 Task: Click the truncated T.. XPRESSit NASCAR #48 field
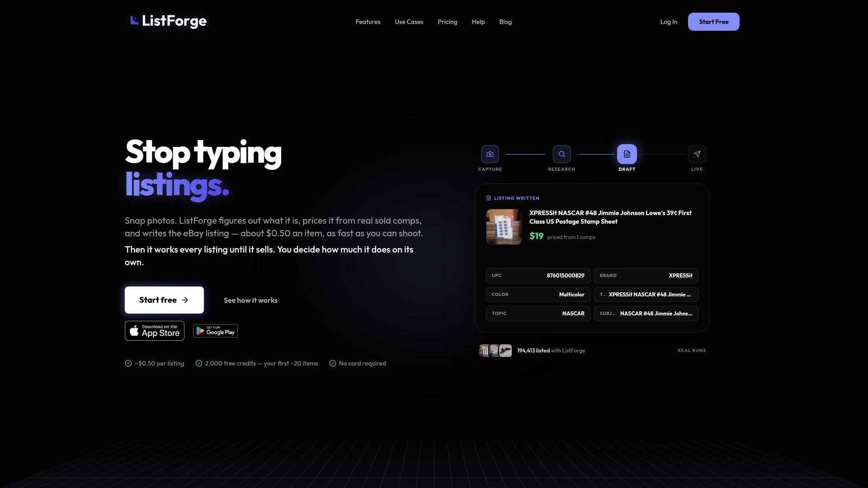[x=646, y=295]
